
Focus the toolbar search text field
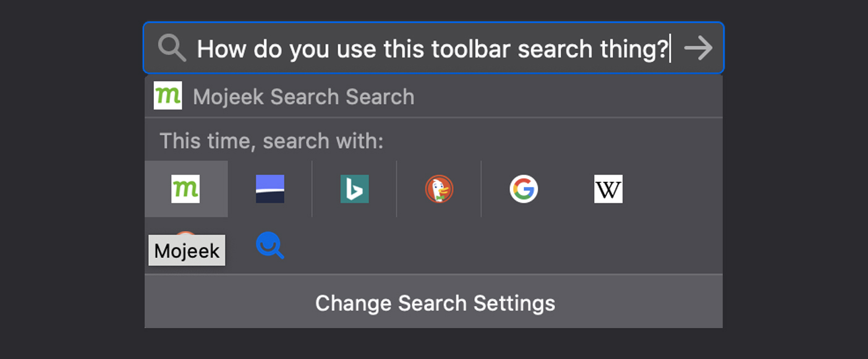433,48
